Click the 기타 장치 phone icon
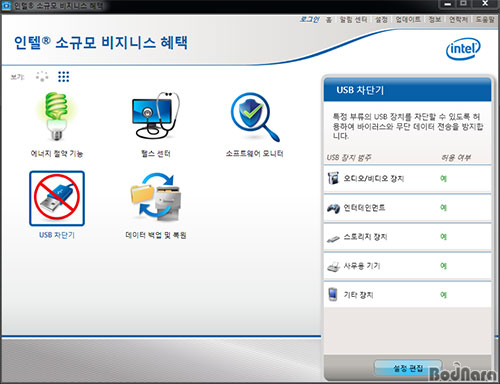 coord(332,294)
